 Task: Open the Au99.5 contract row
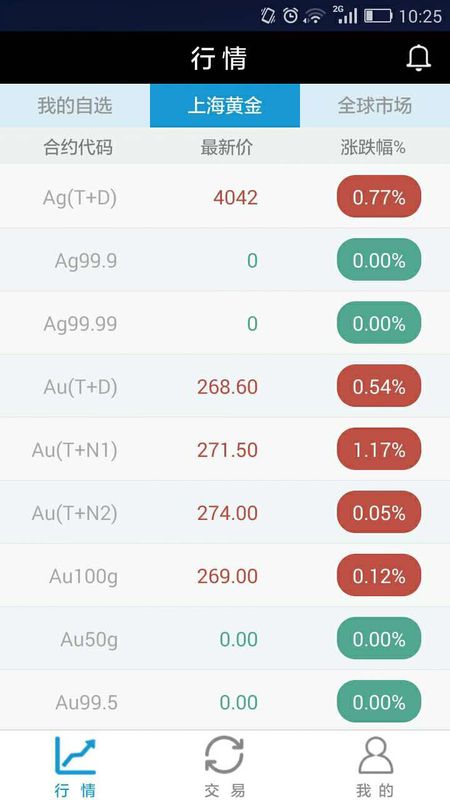click(x=225, y=702)
